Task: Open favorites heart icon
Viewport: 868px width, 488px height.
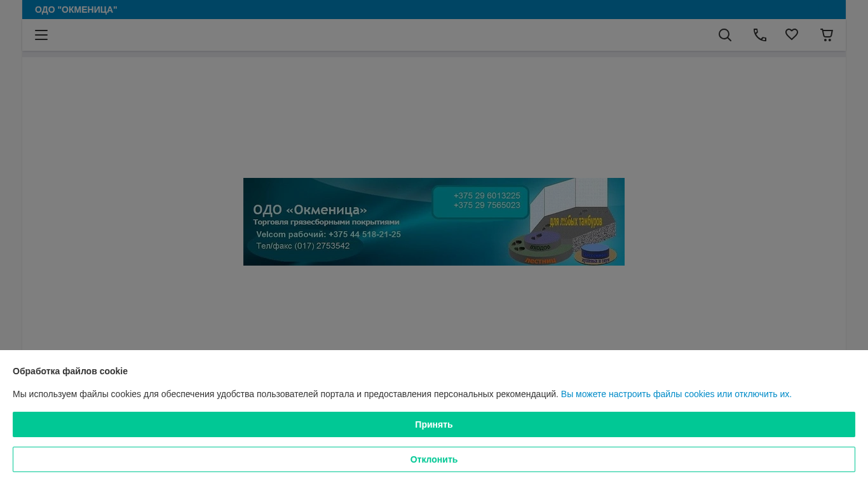Action: click(792, 35)
